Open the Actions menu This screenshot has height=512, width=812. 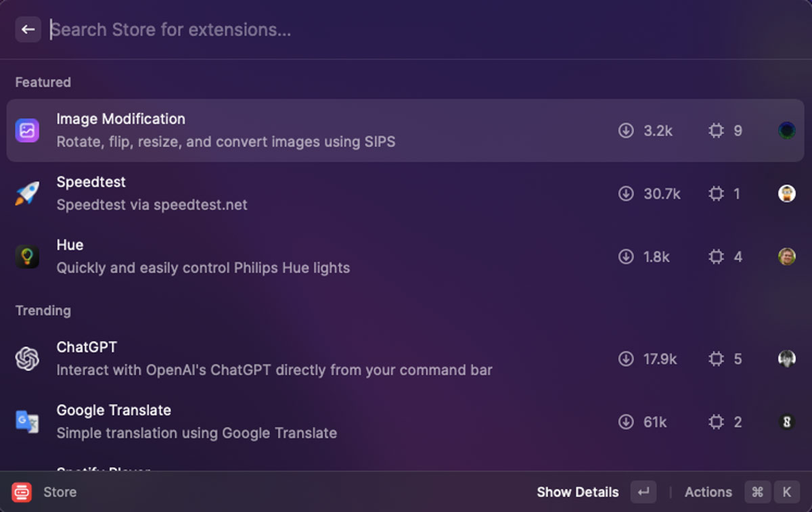click(708, 492)
